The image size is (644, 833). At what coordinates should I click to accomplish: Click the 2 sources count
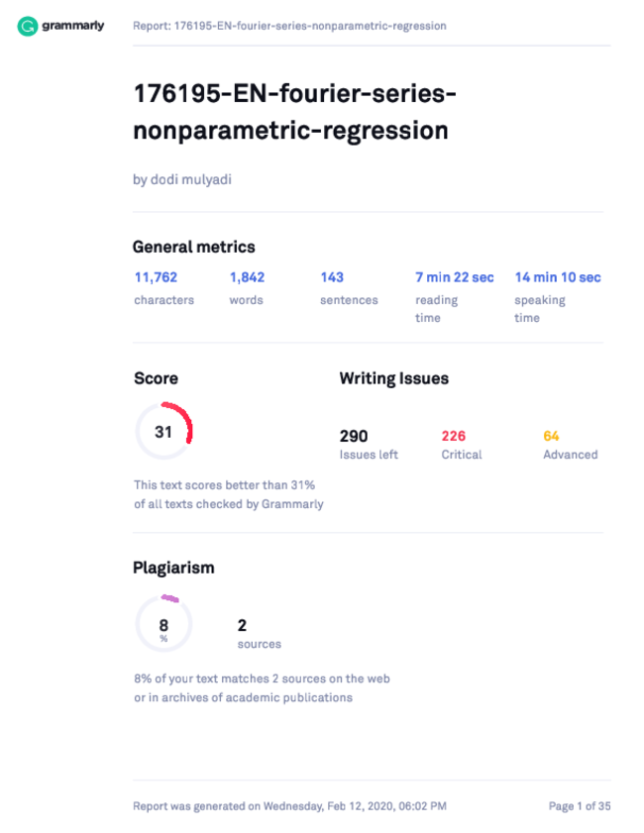[x=260, y=634]
